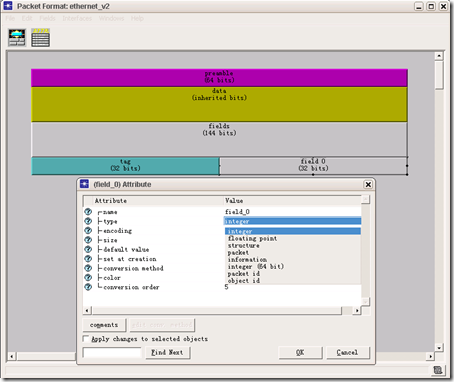Click the help icon beside the type attribute

click(88, 221)
